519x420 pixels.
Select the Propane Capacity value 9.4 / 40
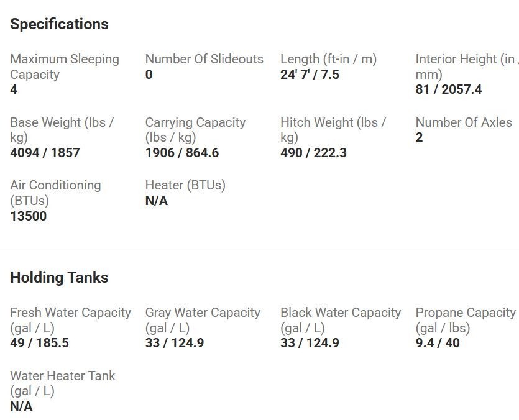pos(438,343)
